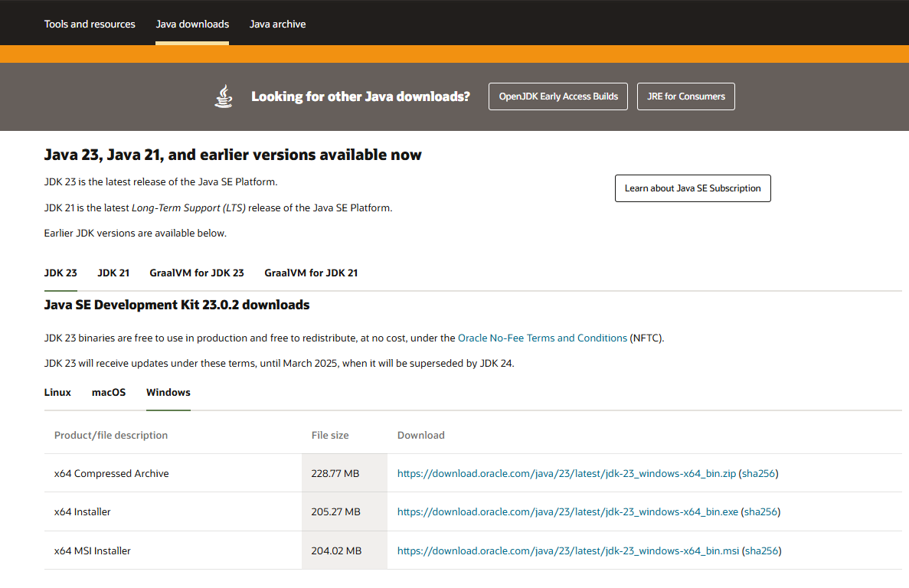Click the 'Earlier JDK versions are available below' text
The height and width of the screenshot is (588, 909).
(x=135, y=233)
